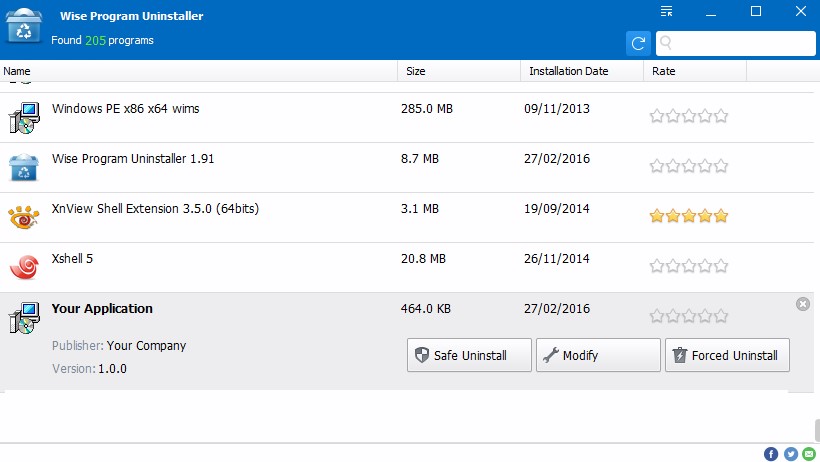
Task: Click the Wise Program Uninstaller 1.91 icon
Action: [x=24, y=167]
